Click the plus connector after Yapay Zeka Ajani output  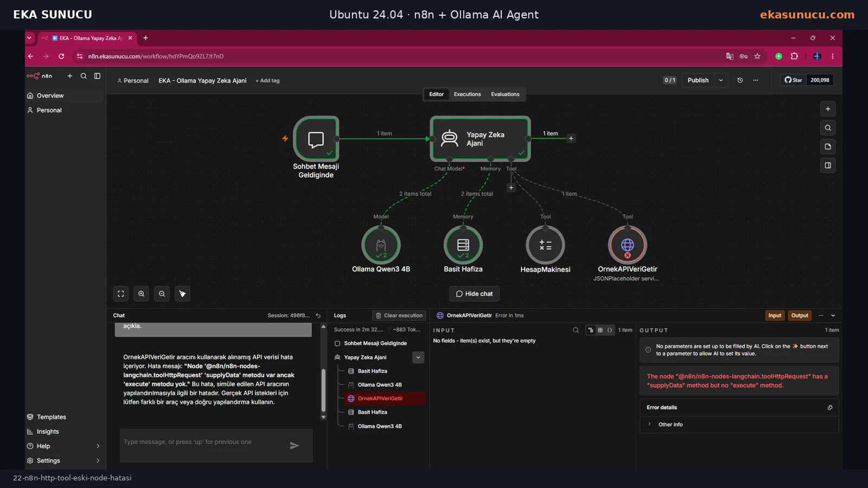tap(571, 138)
